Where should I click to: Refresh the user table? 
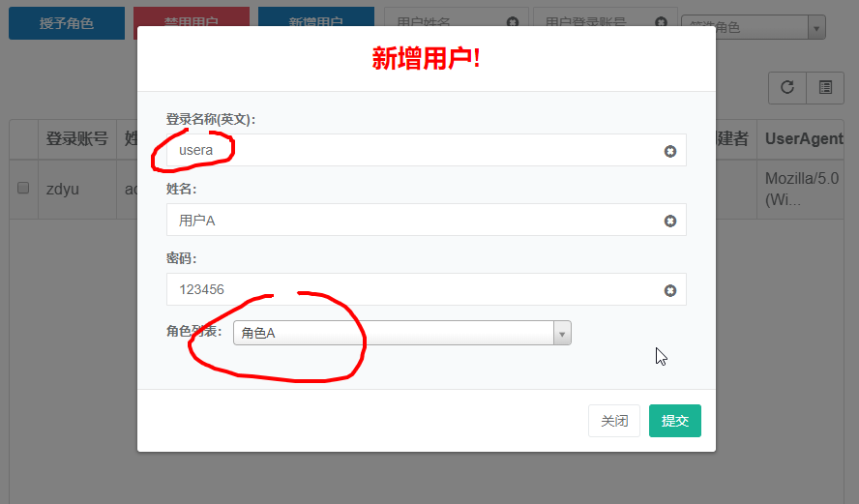click(787, 87)
